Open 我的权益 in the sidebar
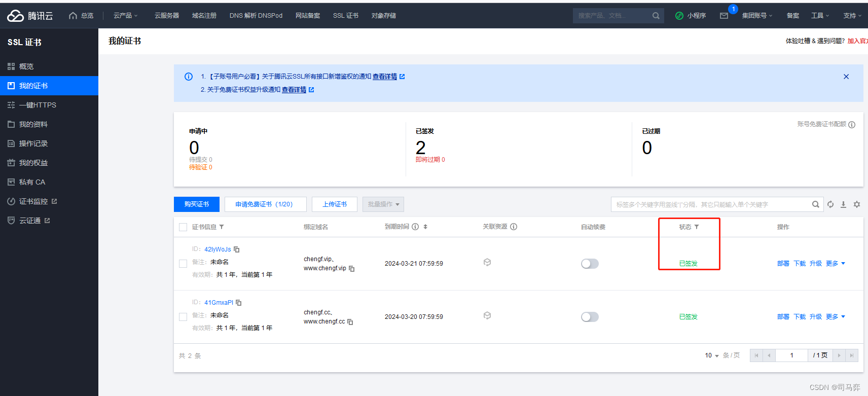The image size is (868, 396). [49, 163]
